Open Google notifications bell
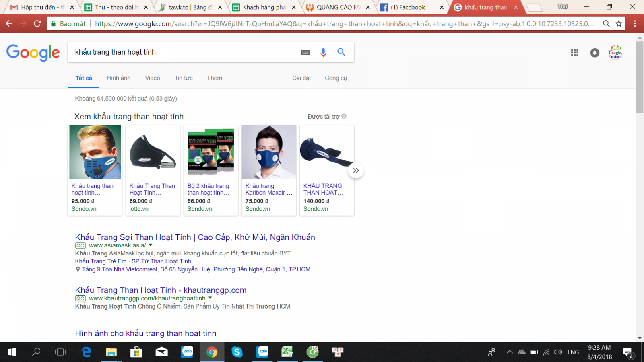 (595, 53)
